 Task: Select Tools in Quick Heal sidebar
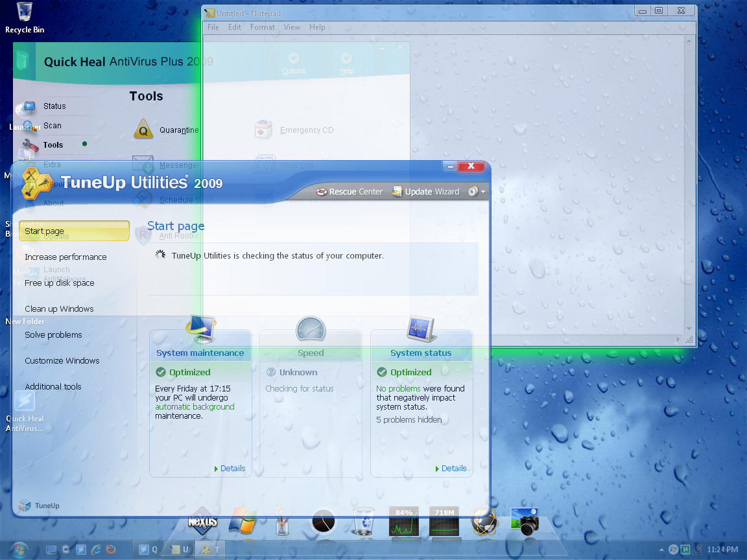[53, 145]
